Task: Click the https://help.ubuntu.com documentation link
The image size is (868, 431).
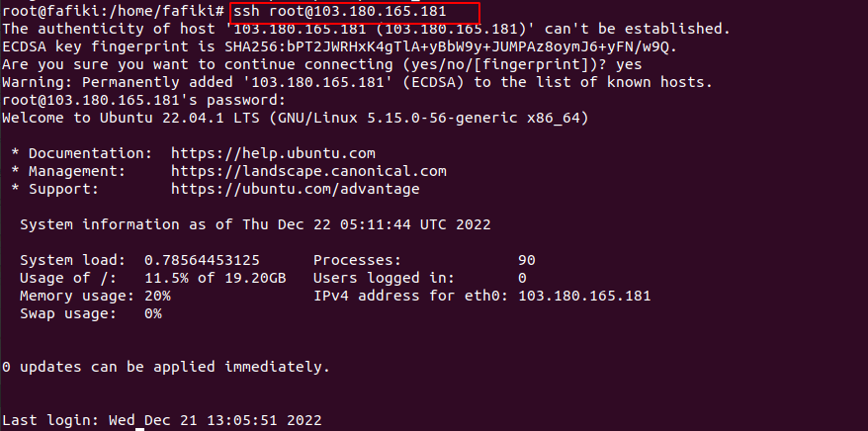Action: (x=273, y=154)
